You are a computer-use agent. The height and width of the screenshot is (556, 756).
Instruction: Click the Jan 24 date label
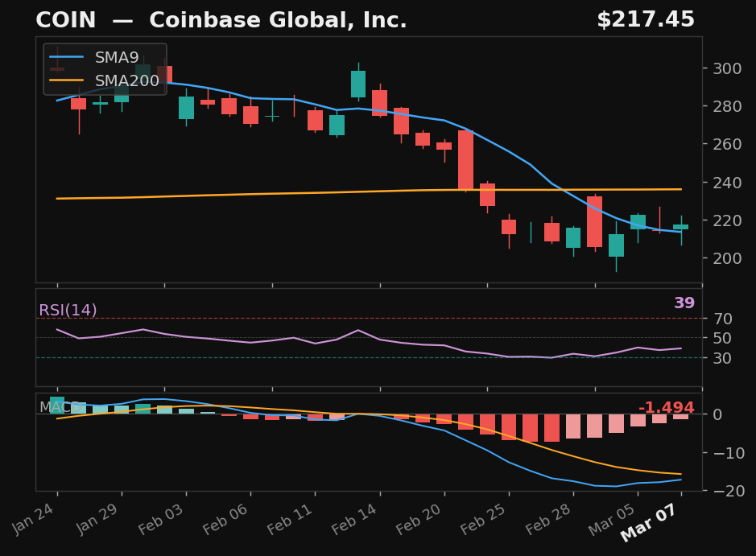point(33,519)
